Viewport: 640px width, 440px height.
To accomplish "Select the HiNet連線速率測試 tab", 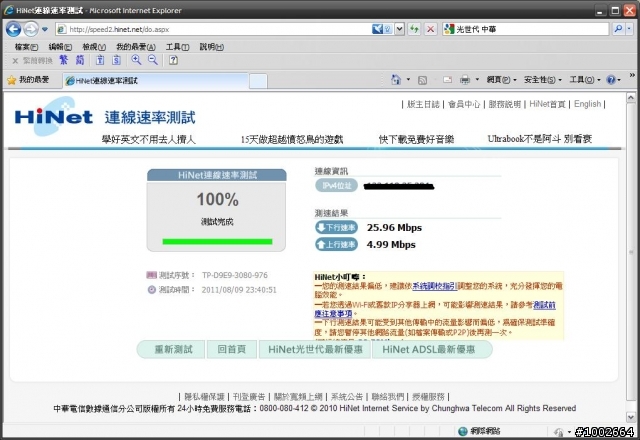I will pyautogui.click(x=155, y=81).
